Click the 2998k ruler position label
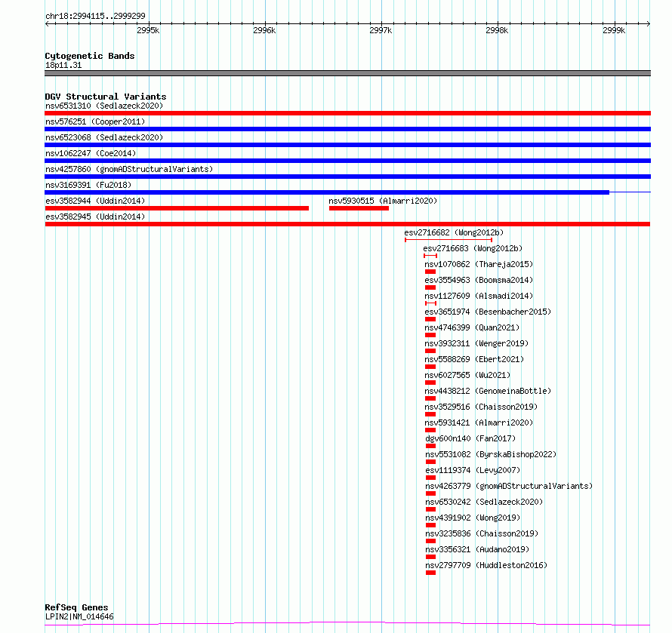 [497, 30]
